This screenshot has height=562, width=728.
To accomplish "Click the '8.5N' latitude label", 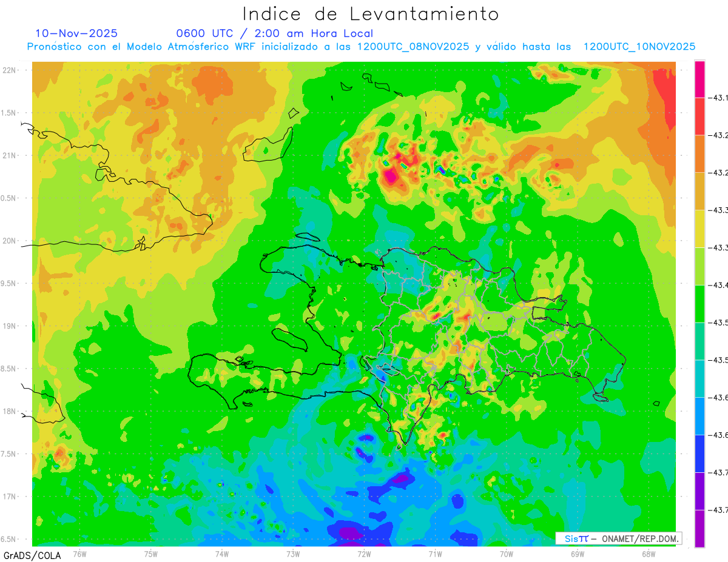I will coord(9,369).
